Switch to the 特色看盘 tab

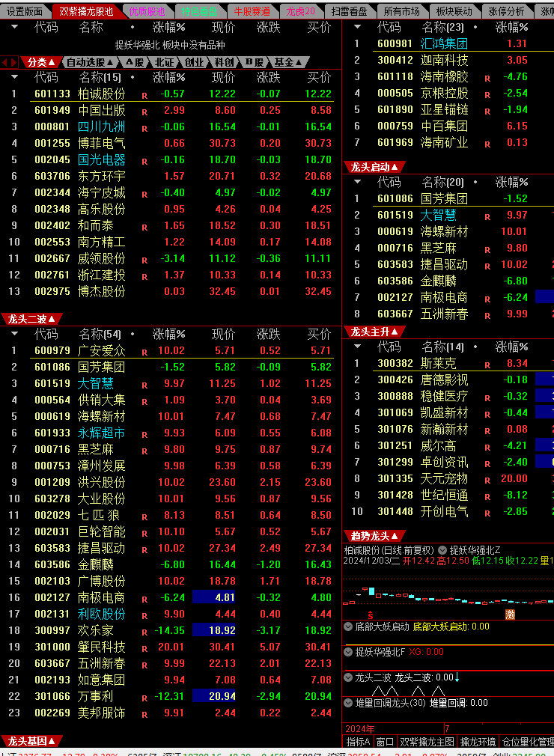click(x=199, y=11)
